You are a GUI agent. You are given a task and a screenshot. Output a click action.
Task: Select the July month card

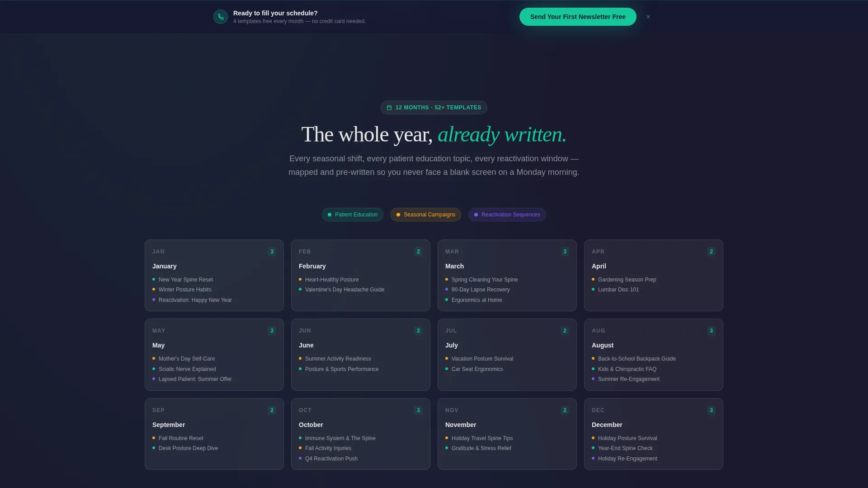507,355
